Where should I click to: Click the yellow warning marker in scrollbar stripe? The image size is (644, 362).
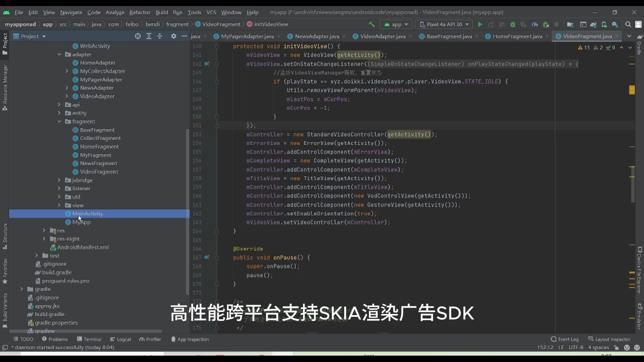click(632, 90)
